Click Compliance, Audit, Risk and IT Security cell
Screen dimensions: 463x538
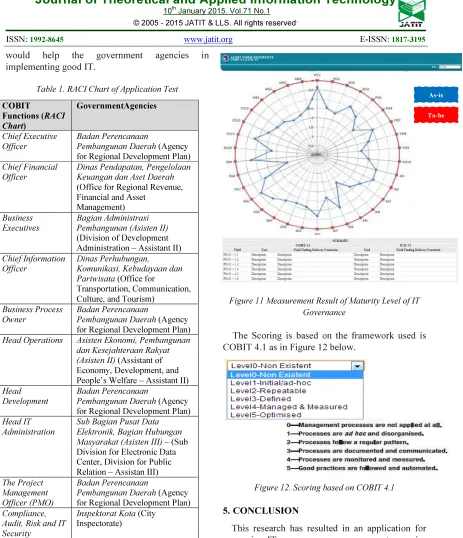tap(36, 523)
